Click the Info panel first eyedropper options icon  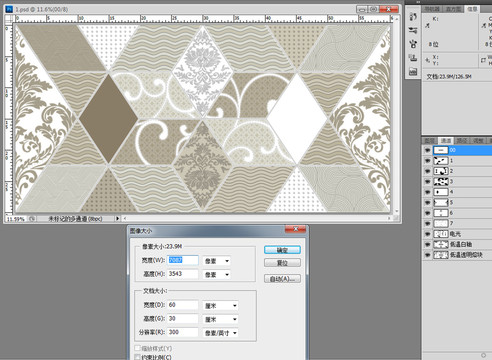[427, 25]
